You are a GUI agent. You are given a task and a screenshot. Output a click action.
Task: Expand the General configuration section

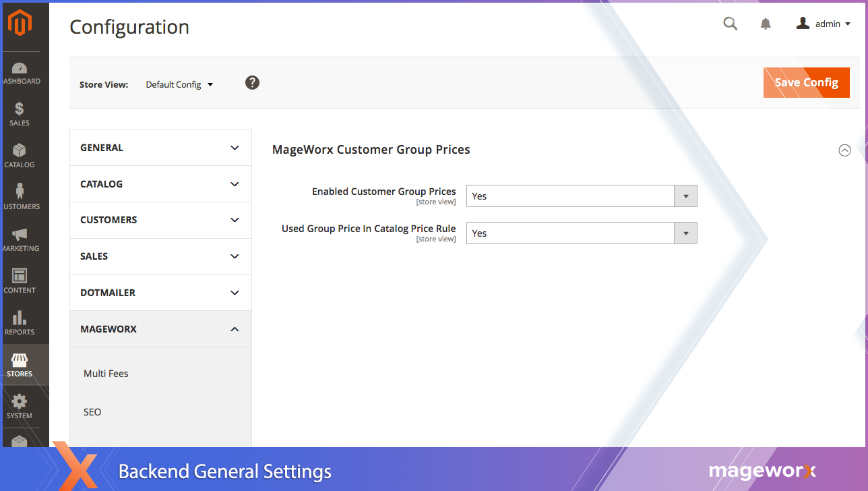pos(160,148)
